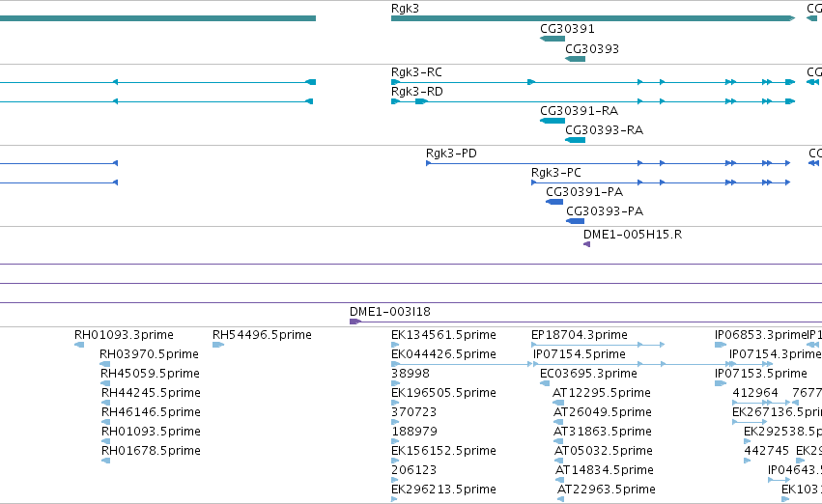822x504 pixels.
Task: Select the AT26049.5prime EST label
Action: (603, 411)
